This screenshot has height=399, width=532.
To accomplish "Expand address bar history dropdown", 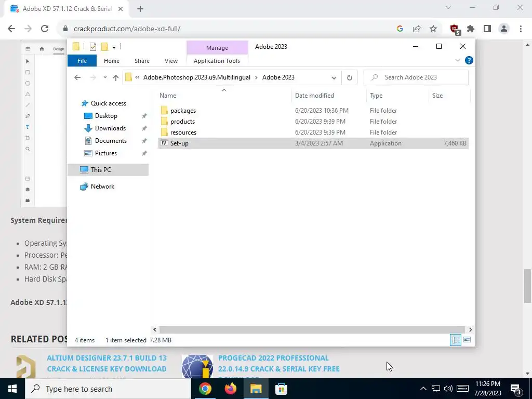I will 334,78.
